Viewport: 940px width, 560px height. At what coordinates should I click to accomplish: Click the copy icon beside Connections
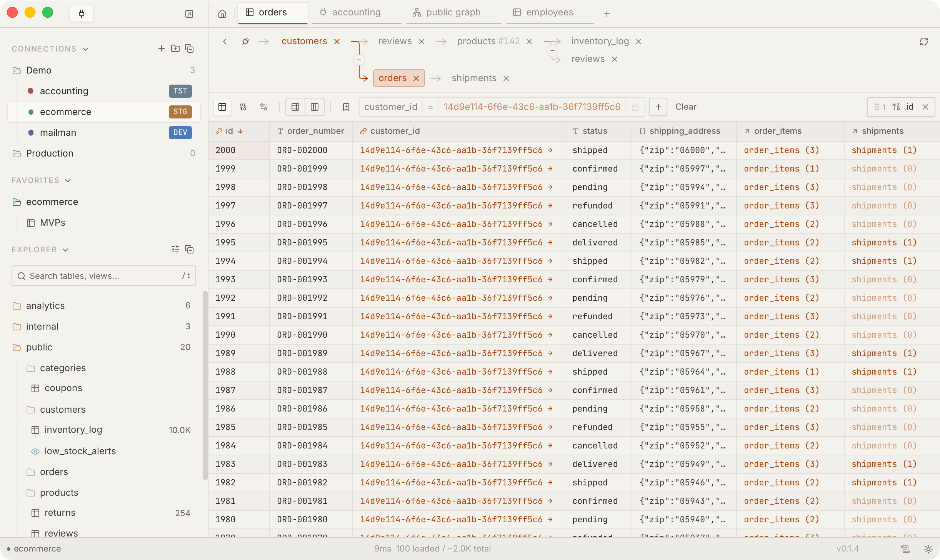pyautogui.click(x=189, y=48)
